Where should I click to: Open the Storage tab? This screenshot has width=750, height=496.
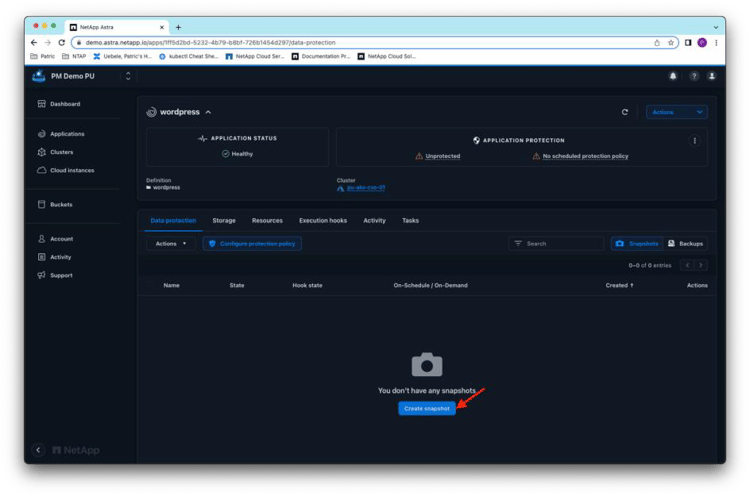[x=224, y=220]
